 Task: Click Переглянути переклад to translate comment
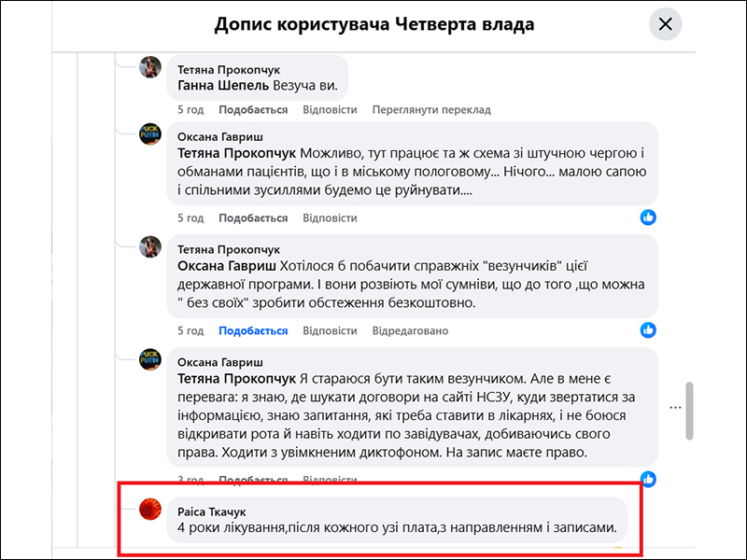431,110
